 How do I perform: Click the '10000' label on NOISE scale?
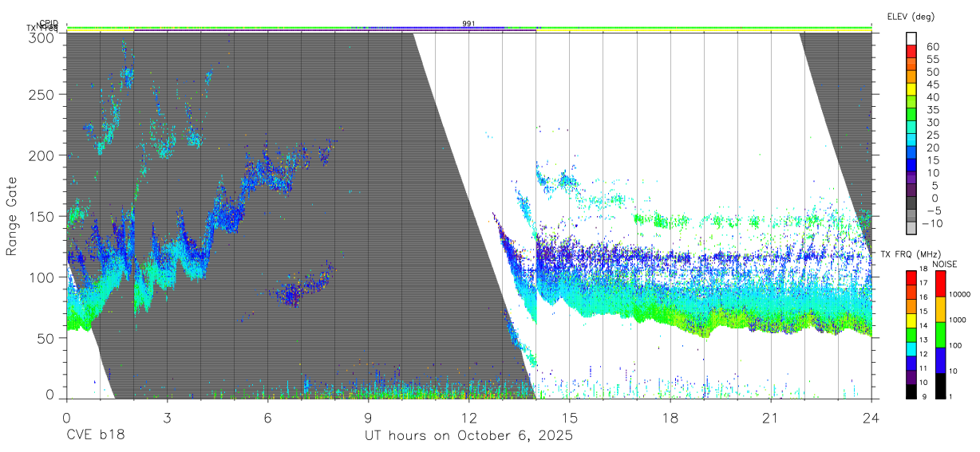[x=962, y=294]
